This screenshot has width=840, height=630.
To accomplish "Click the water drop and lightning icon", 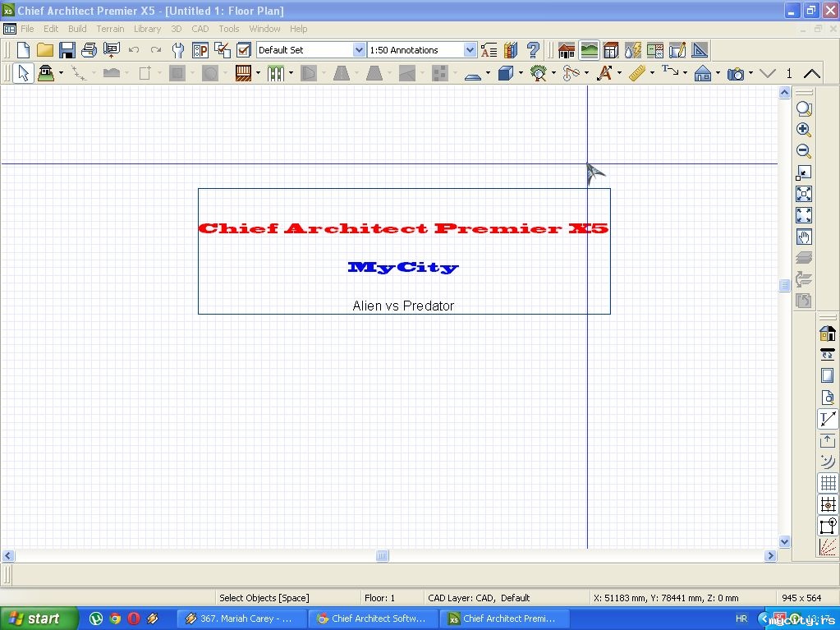I will 633,50.
